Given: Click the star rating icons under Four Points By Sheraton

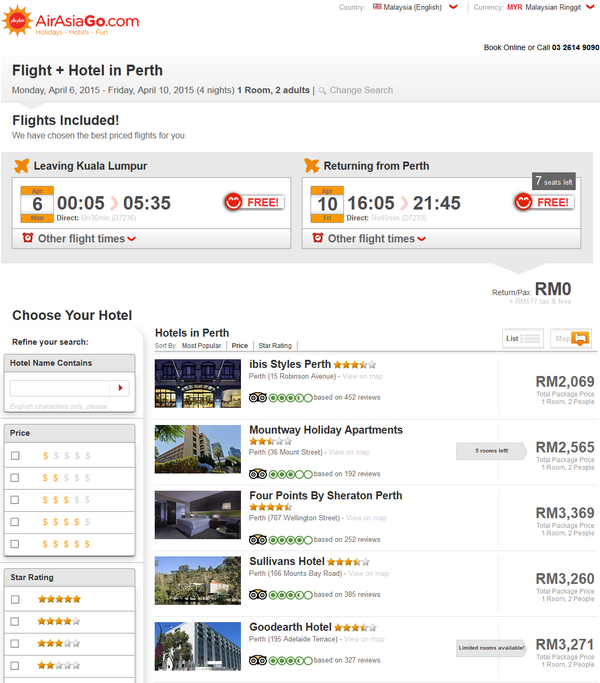Looking at the screenshot, I should tap(271, 507).
